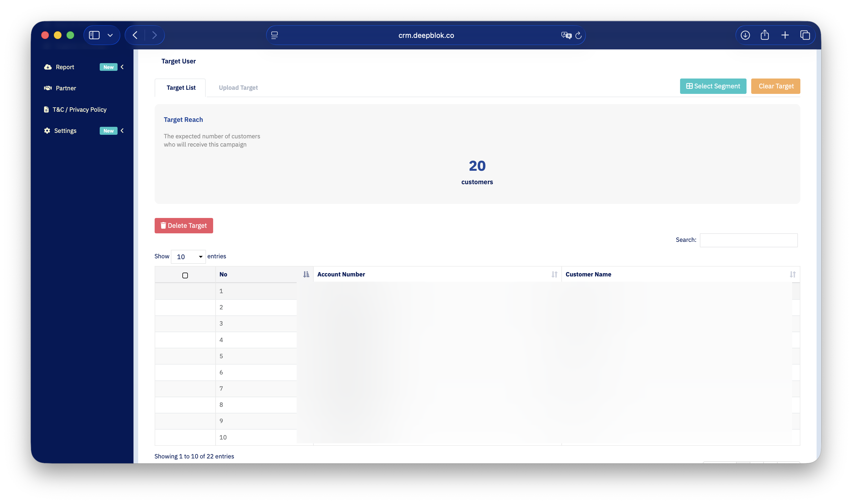Screen dimensions: 852x504
Task: Open the Settings menu item
Action: click(65, 130)
